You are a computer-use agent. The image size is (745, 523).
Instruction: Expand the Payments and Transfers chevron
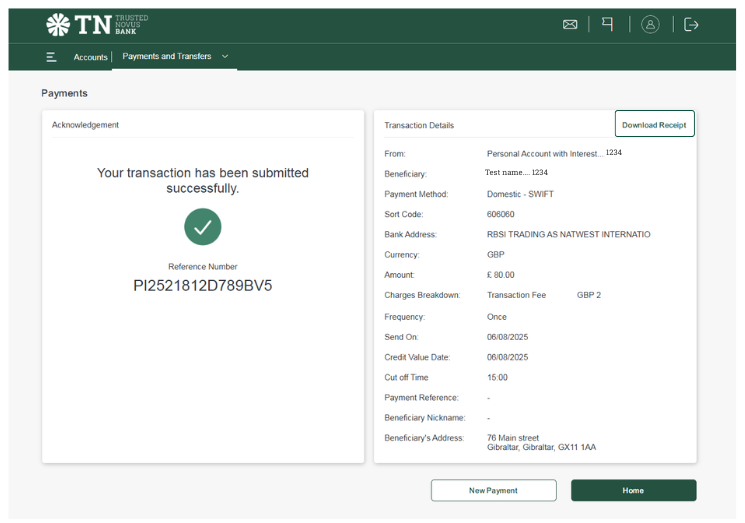point(225,56)
